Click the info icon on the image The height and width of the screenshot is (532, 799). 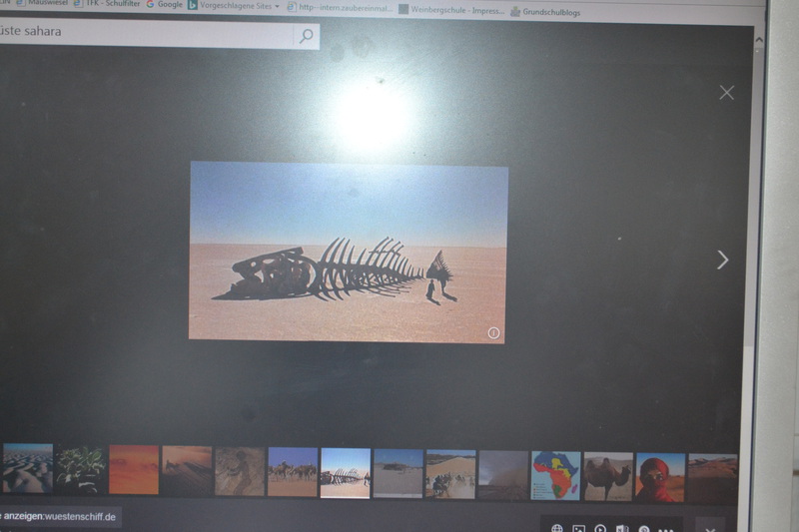coord(493,332)
